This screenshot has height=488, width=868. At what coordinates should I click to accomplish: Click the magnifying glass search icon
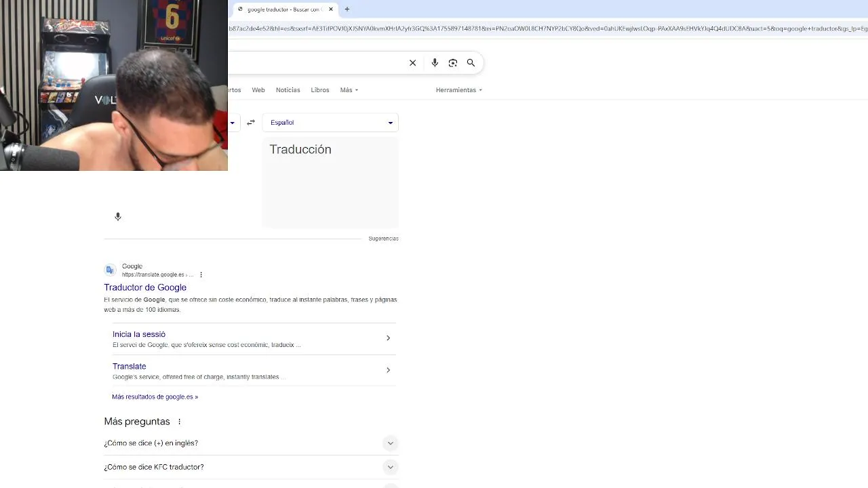point(471,63)
